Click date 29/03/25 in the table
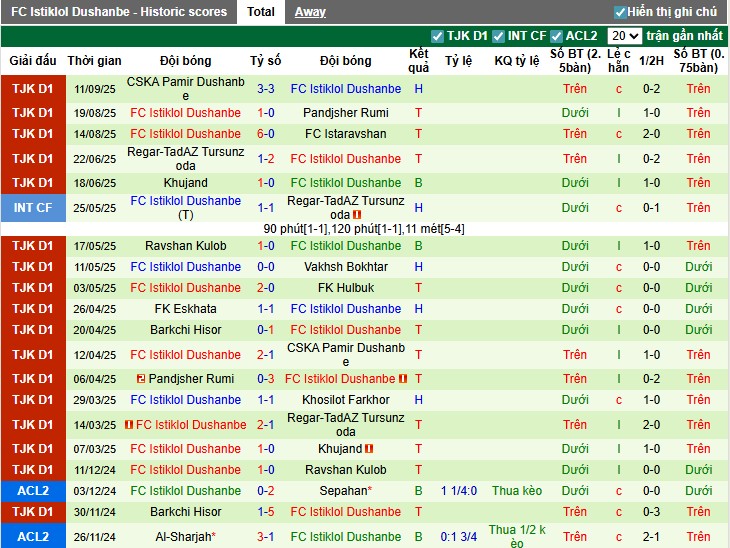The width and height of the screenshot is (730, 548). click(95, 400)
